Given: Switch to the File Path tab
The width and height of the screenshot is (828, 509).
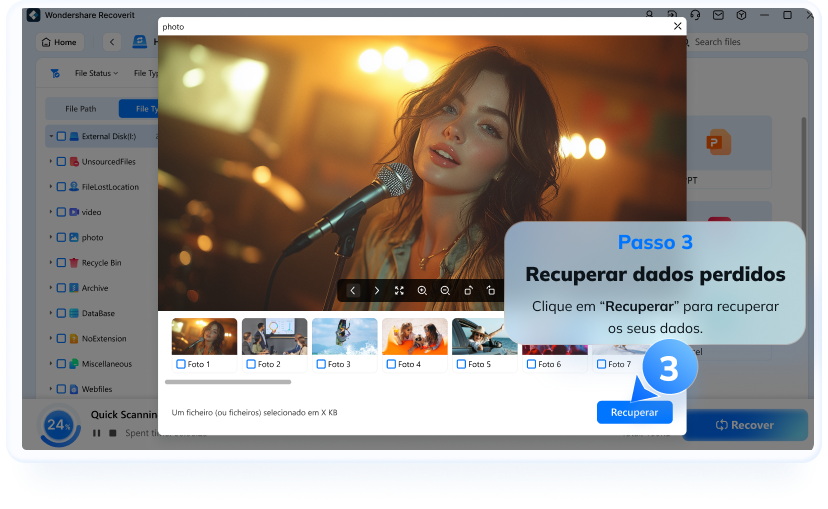Looking at the screenshot, I should coord(81,109).
